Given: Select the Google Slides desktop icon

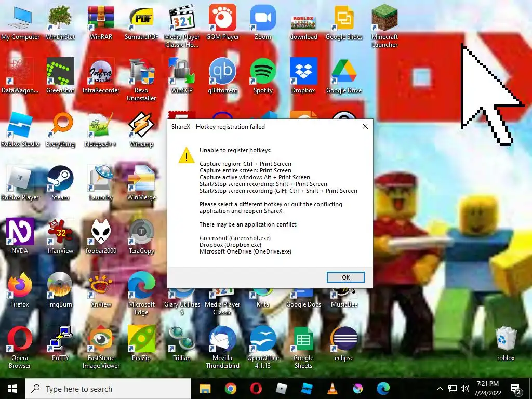Looking at the screenshot, I should [344, 22].
